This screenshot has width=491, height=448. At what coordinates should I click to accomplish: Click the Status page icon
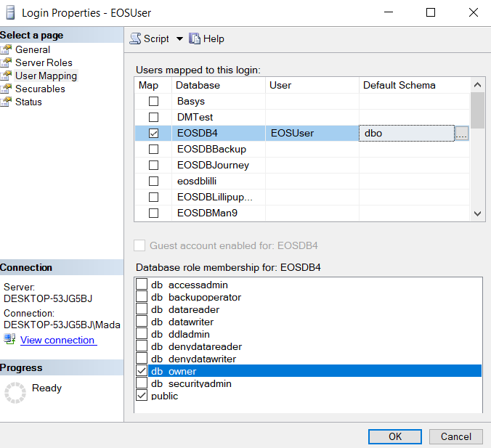[x=6, y=102]
